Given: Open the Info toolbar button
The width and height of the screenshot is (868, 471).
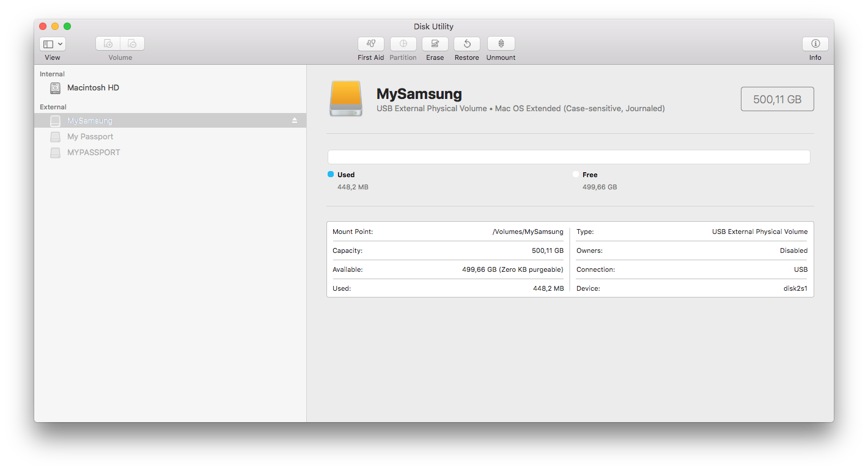Looking at the screenshot, I should point(815,44).
